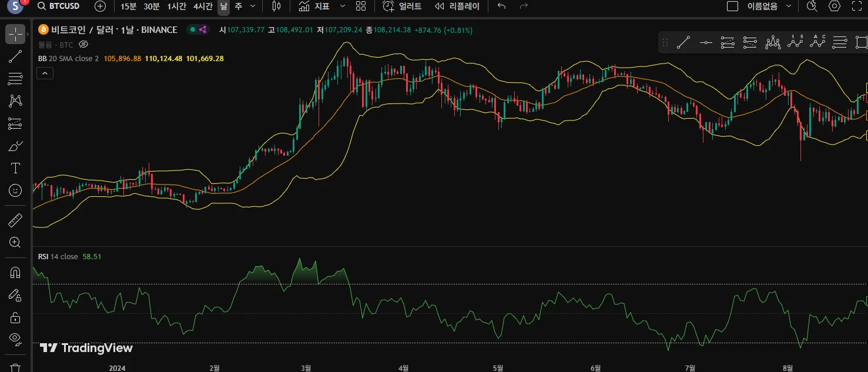This screenshot has width=868, height=372.
Task: Toggle magnet mode on
Action: pyautogui.click(x=15, y=273)
